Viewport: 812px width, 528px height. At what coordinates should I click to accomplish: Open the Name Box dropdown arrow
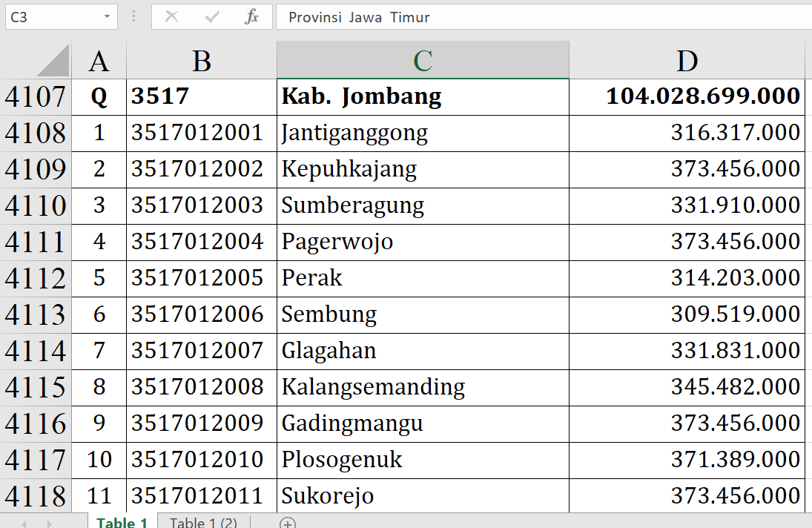pyautogui.click(x=108, y=17)
